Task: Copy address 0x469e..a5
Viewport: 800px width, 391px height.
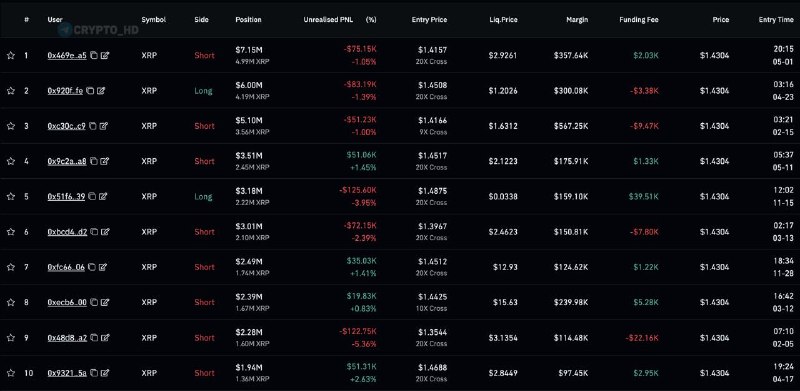Action: coord(94,56)
